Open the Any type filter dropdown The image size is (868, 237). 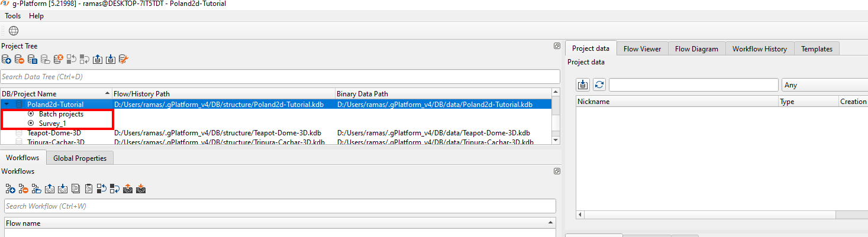pyautogui.click(x=824, y=85)
